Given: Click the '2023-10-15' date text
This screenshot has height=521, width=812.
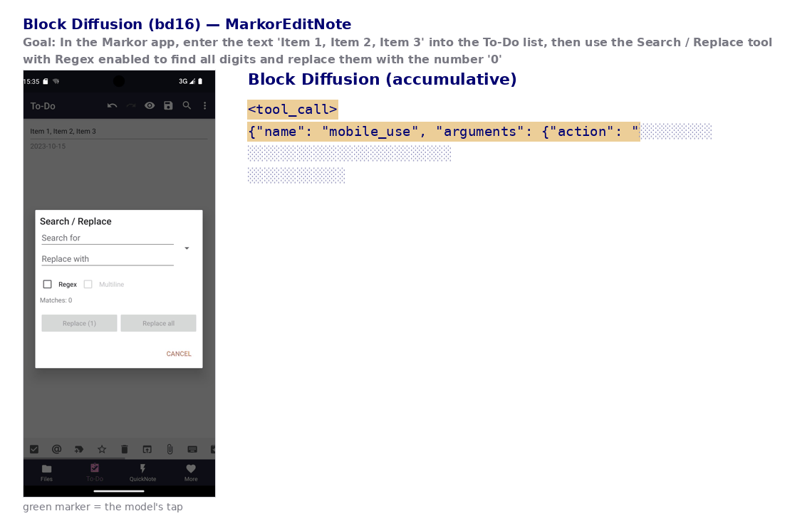Looking at the screenshot, I should tap(48, 147).
